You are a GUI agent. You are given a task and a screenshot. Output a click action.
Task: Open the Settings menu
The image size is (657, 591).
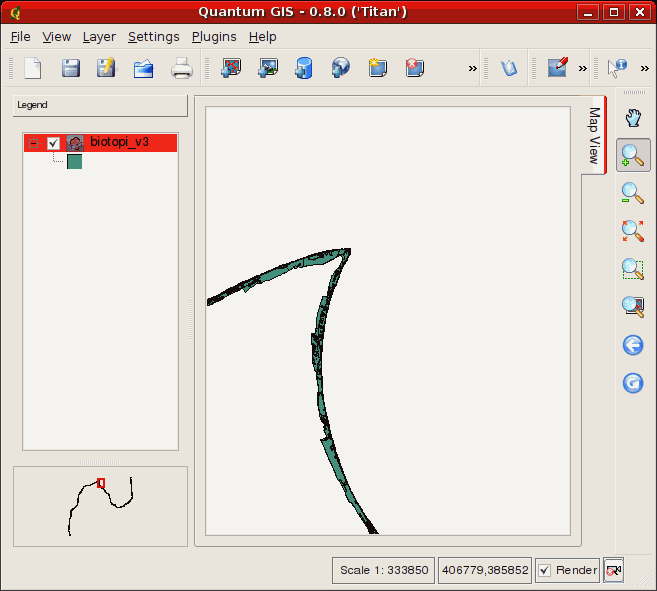154,37
